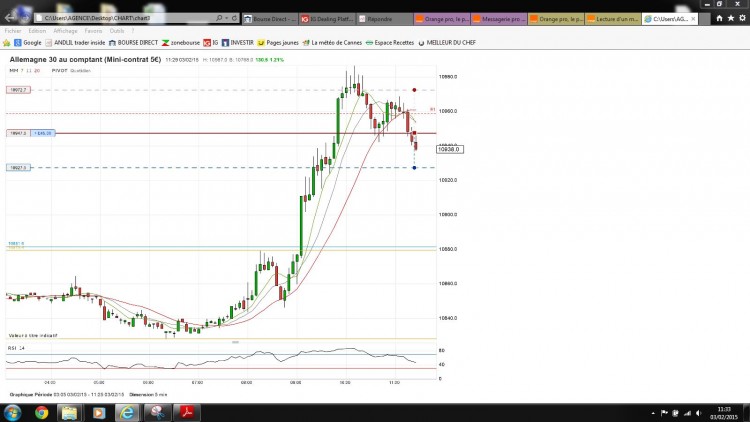This screenshot has width=750, height=422.
Task: Click the RSI panel resize handle
Action: (x=235, y=342)
